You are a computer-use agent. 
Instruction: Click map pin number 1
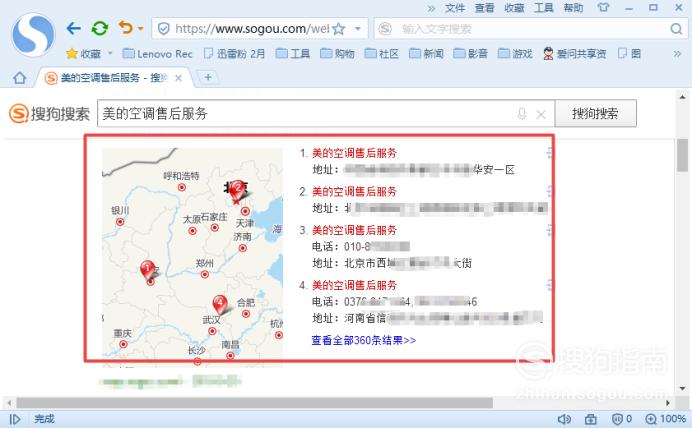[147, 269]
